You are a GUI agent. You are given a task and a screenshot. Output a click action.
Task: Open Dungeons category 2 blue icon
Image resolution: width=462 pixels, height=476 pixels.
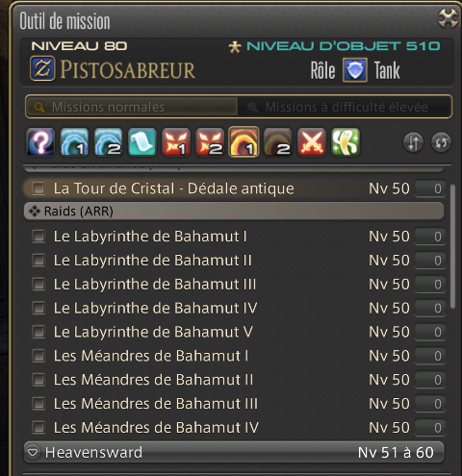[x=109, y=142]
